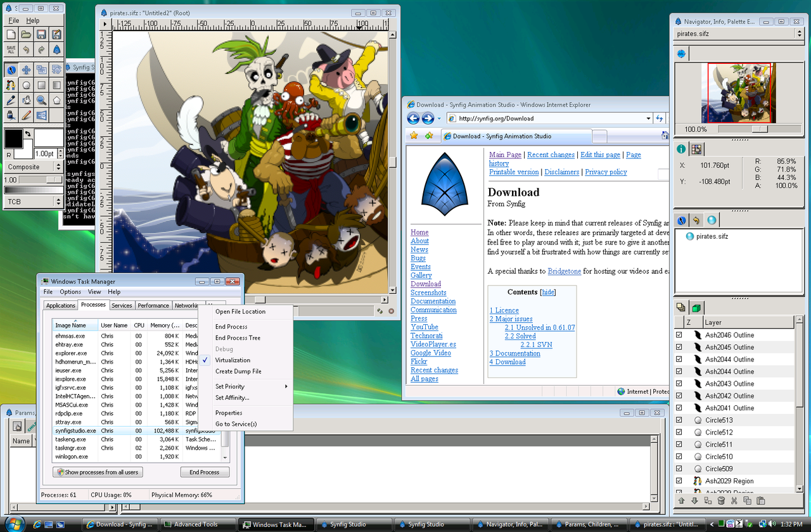The height and width of the screenshot is (532, 811).
Task: Click End Process button in Task Manager
Action: click(205, 472)
